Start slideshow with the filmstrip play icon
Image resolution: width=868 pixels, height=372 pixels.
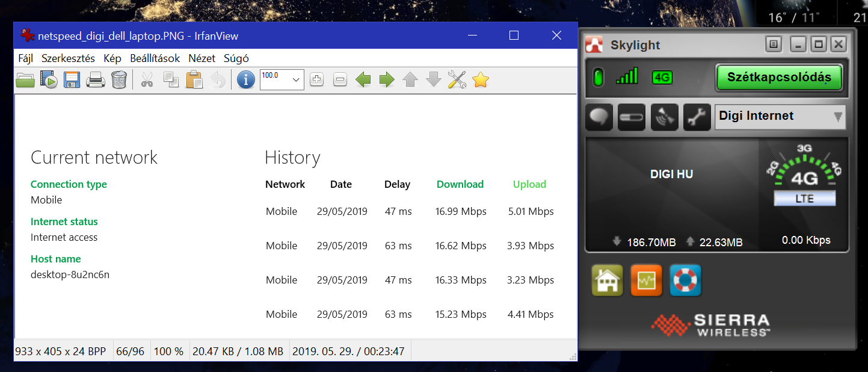click(x=49, y=79)
